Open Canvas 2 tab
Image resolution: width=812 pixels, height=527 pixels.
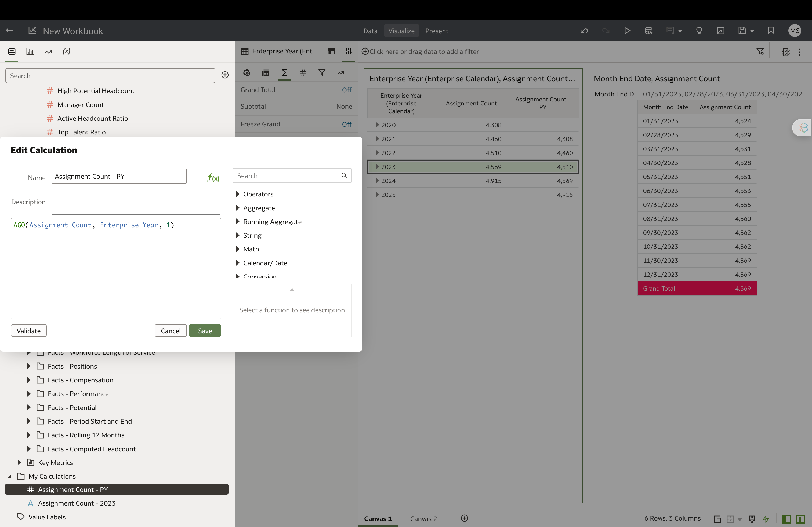pos(423,518)
